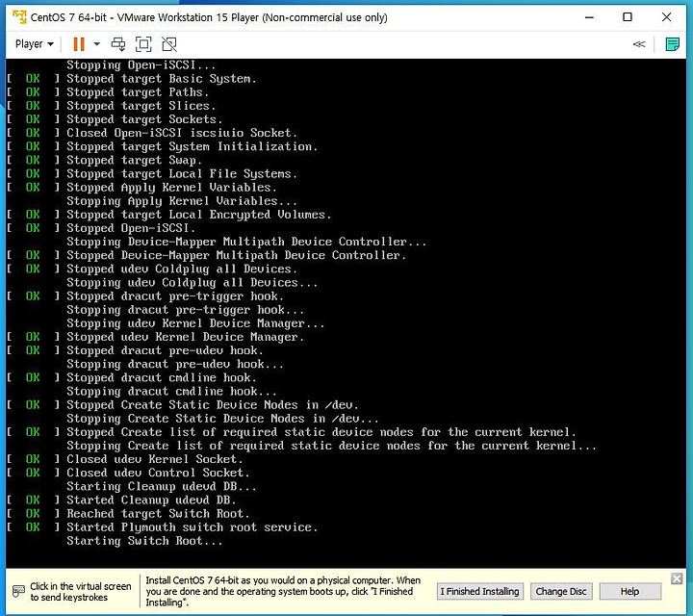The image size is (693, 616).
Task: Expand the power options dropdown arrow
Action: 97,44
